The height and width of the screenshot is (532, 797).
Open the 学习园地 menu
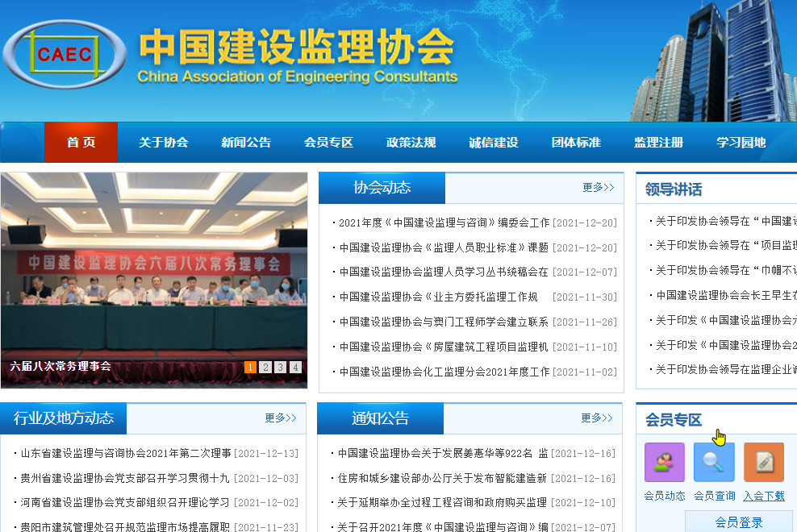point(741,143)
